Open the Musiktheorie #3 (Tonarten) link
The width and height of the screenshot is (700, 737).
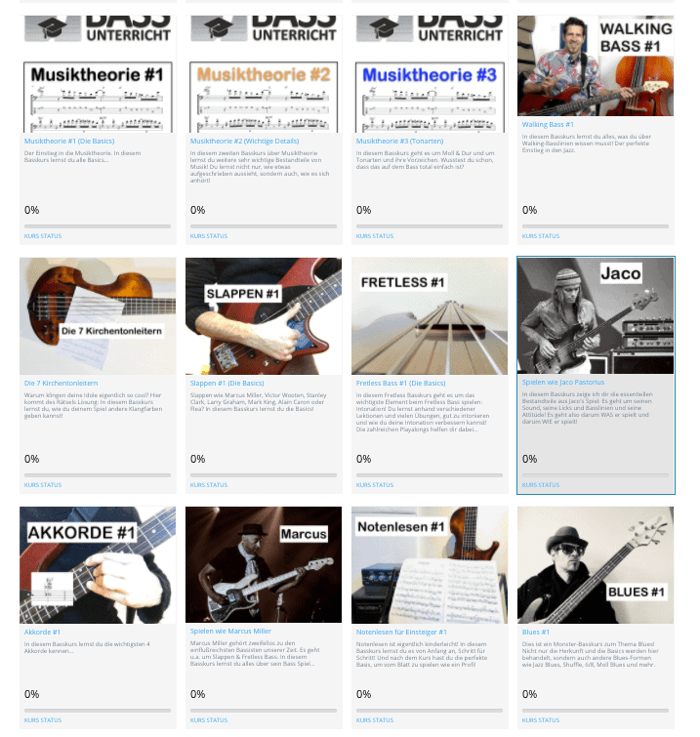[399, 141]
